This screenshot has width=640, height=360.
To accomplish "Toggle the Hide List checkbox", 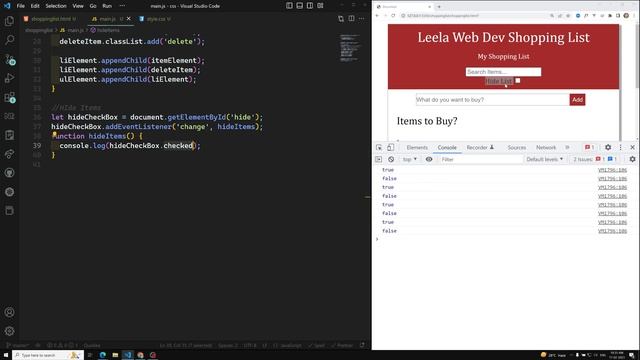I will [518, 81].
